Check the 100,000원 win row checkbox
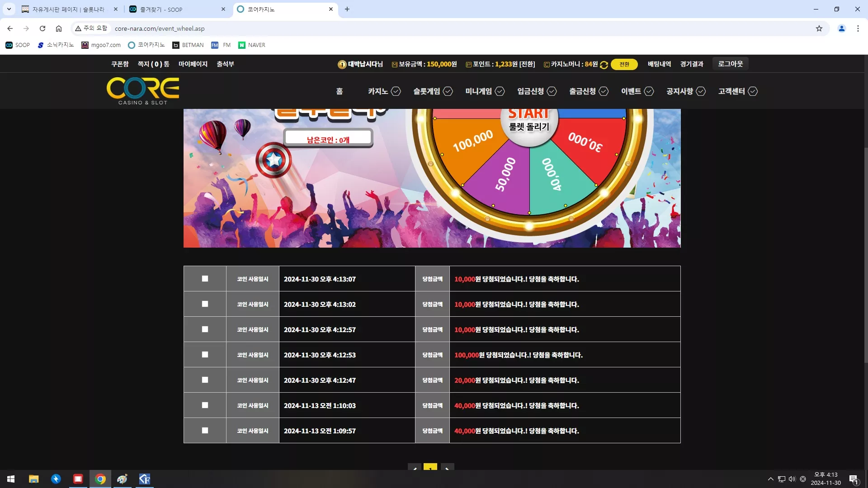 click(x=205, y=355)
